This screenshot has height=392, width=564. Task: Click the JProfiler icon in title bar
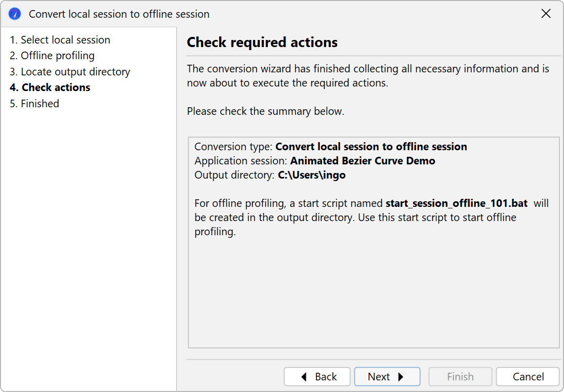point(15,14)
